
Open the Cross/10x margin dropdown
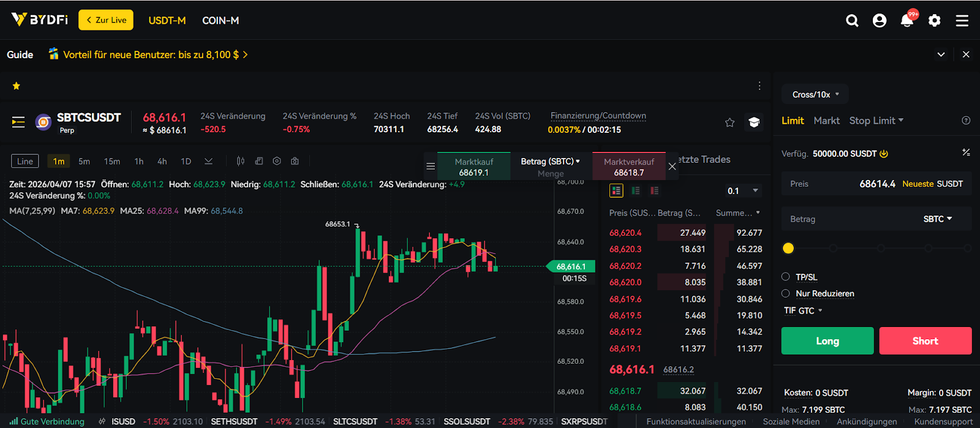(x=815, y=94)
